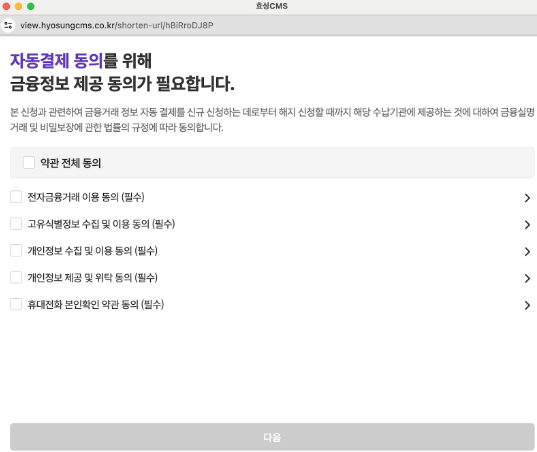Click the 약관 전체 동의 label text
The width and height of the screenshot is (537, 452).
point(71,163)
